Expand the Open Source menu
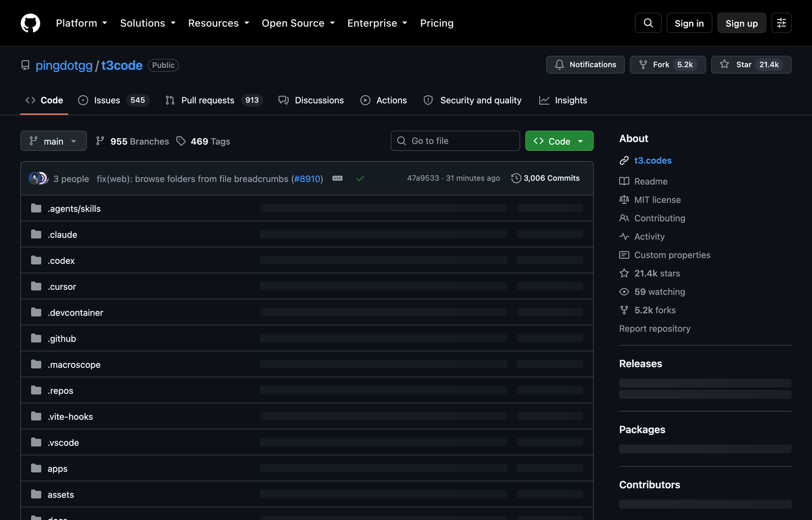812x520 pixels. pyautogui.click(x=298, y=23)
